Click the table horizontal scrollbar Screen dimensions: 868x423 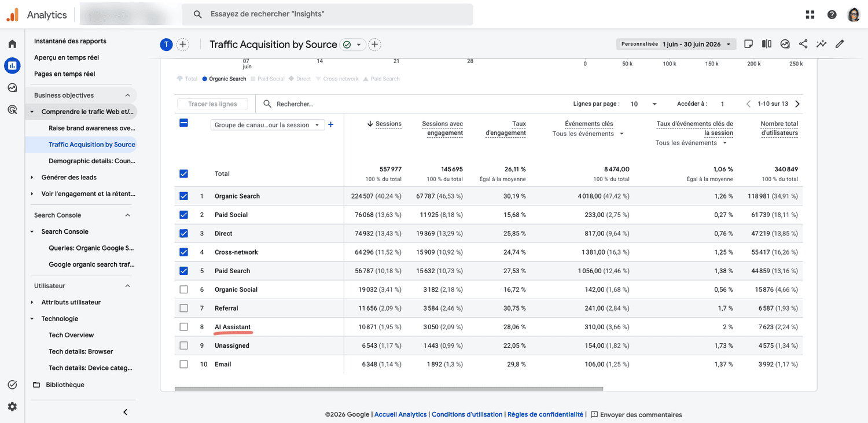coord(389,389)
